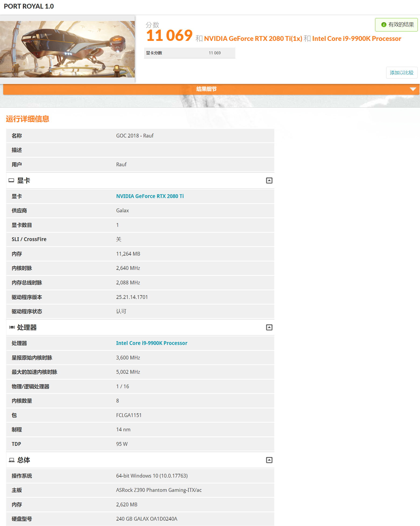
Task: Click the FCLGA1151 package value
Action: click(129, 415)
